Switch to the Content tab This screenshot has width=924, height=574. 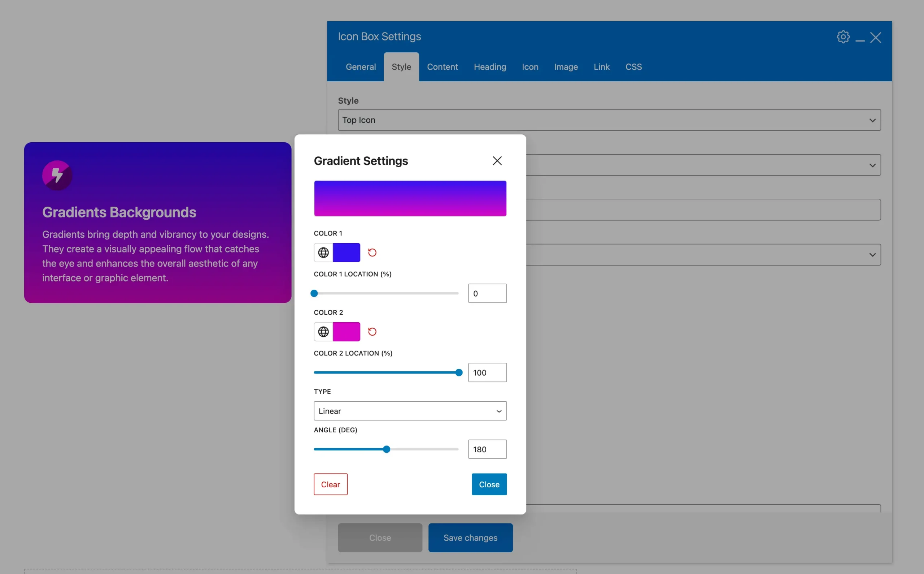[x=442, y=67]
